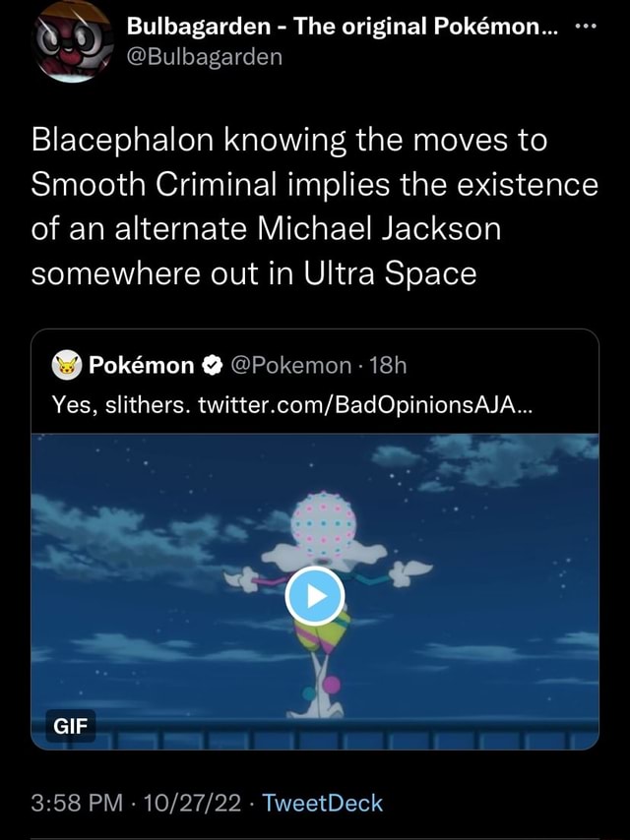Click the 10/27/22 tweet date
This screenshot has height=840, width=630.
click(x=190, y=803)
